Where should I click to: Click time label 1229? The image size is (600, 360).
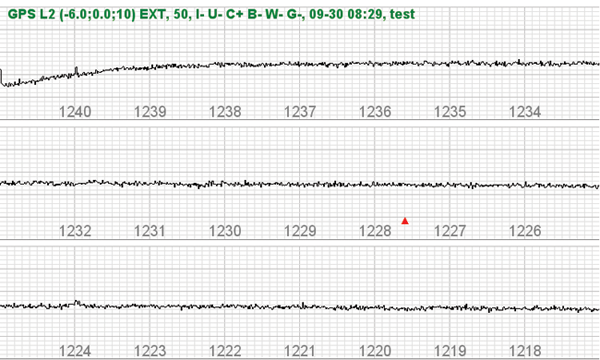coord(300,231)
